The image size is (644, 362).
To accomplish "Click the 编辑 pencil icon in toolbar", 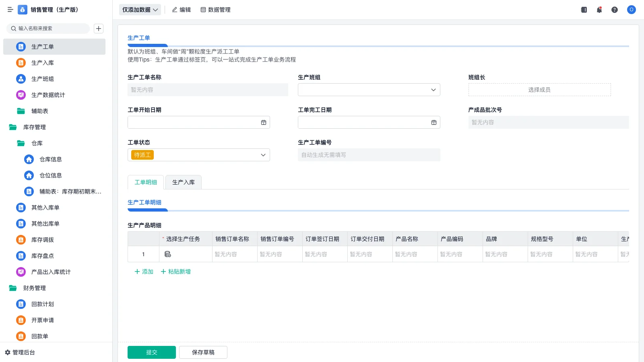I will coord(174,10).
